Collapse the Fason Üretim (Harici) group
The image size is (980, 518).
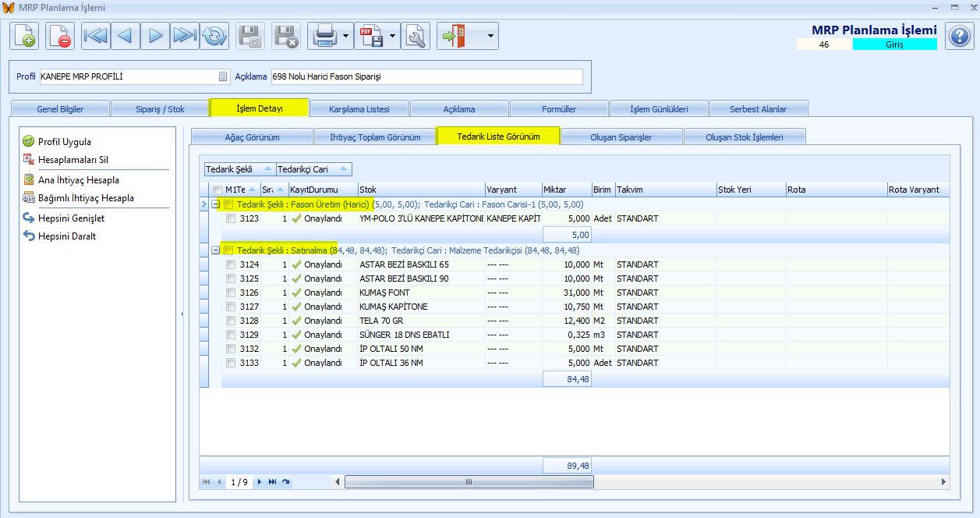coord(216,204)
